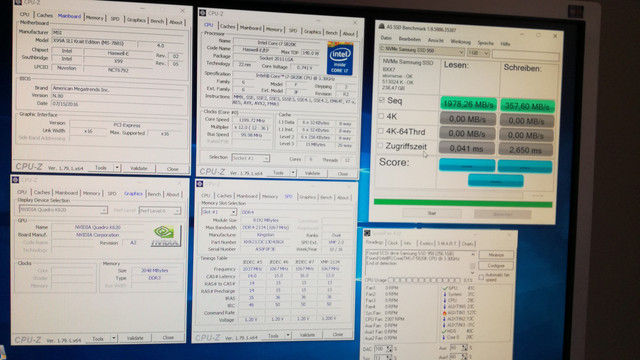Click Validate in the Mainboard window

coord(139,168)
